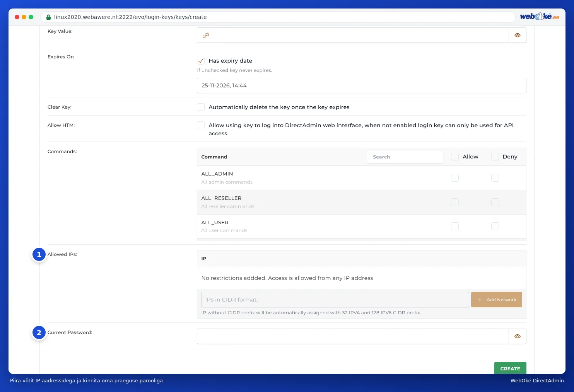Screen dimensions: 574x392
Task: Click the plus icon on Add Network
Action: [480, 300]
